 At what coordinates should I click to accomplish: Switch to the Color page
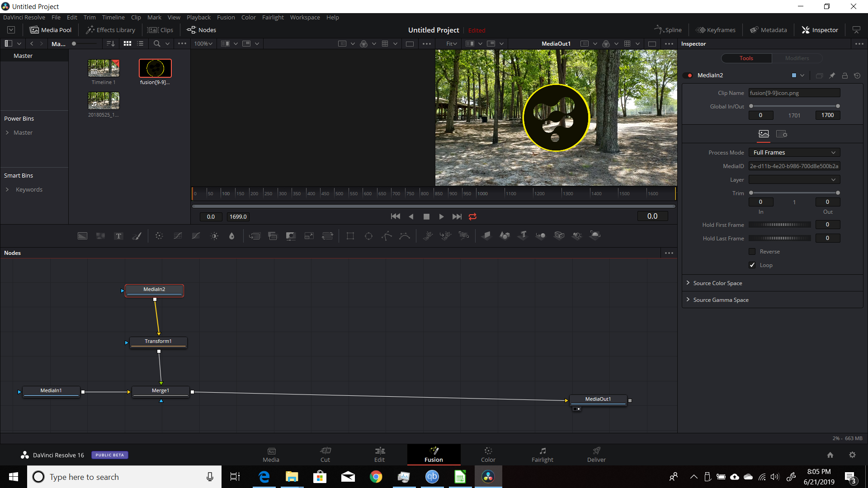point(488,455)
